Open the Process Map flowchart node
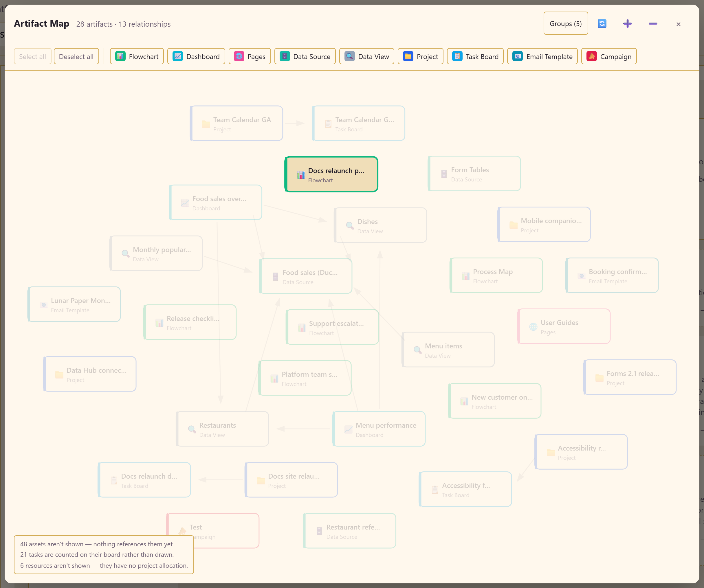Image resolution: width=704 pixels, height=588 pixels. [496, 275]
